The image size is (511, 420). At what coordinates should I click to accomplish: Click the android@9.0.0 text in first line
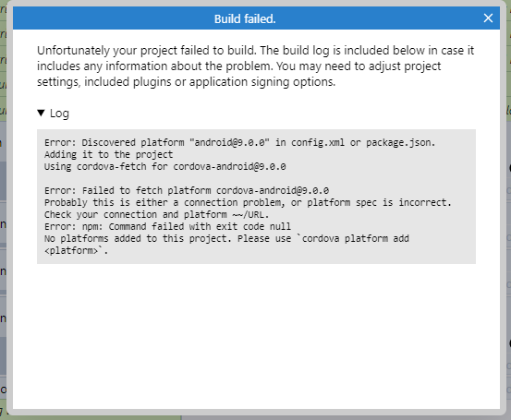(229, 142)
